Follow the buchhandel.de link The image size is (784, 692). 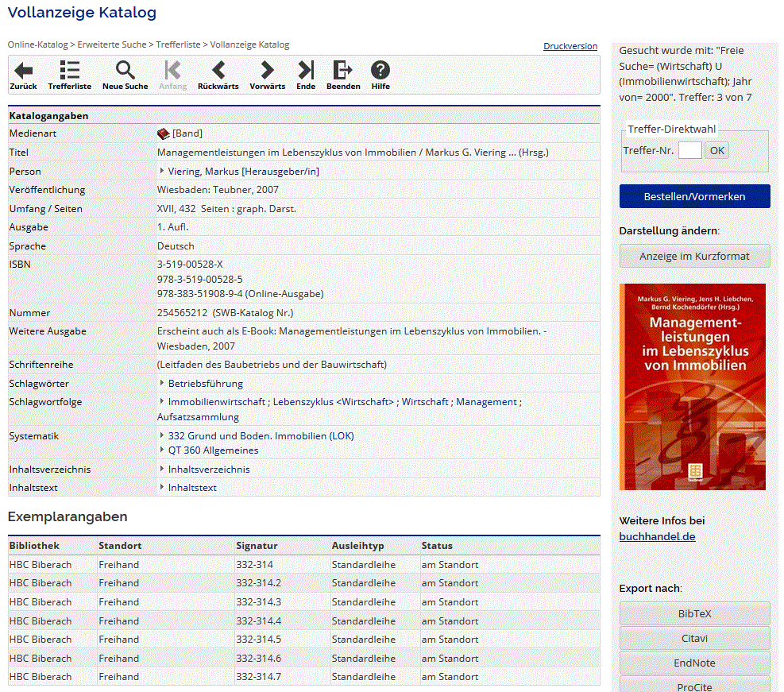[657, 536]
